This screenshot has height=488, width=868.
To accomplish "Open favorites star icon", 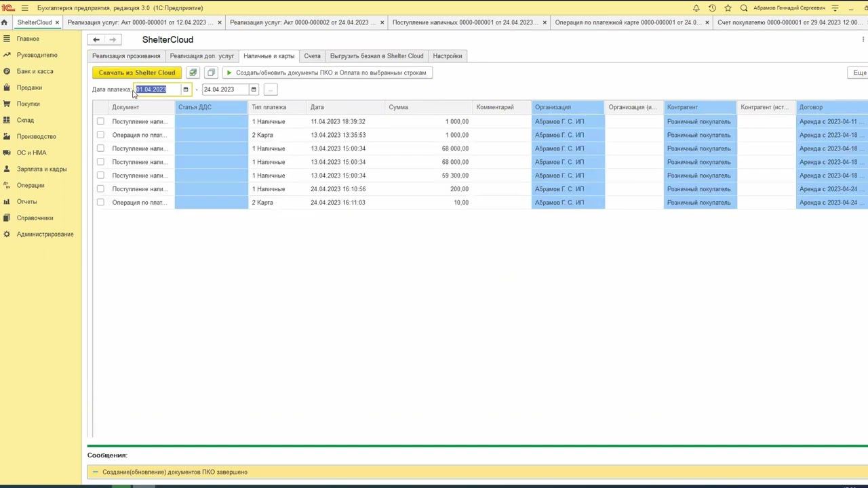I will coord(728,8).
